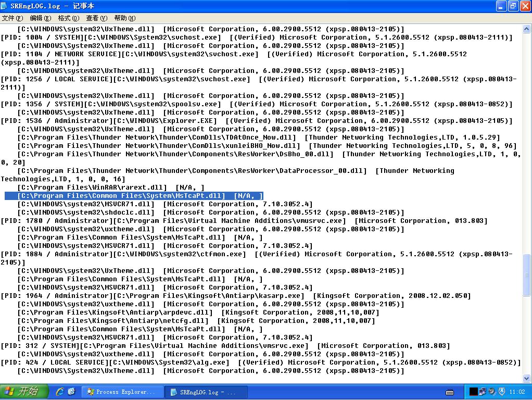Click the black square tray icon
Viewport: 532px width, 400px height.
pyautogui.click(x=473, y=392)
